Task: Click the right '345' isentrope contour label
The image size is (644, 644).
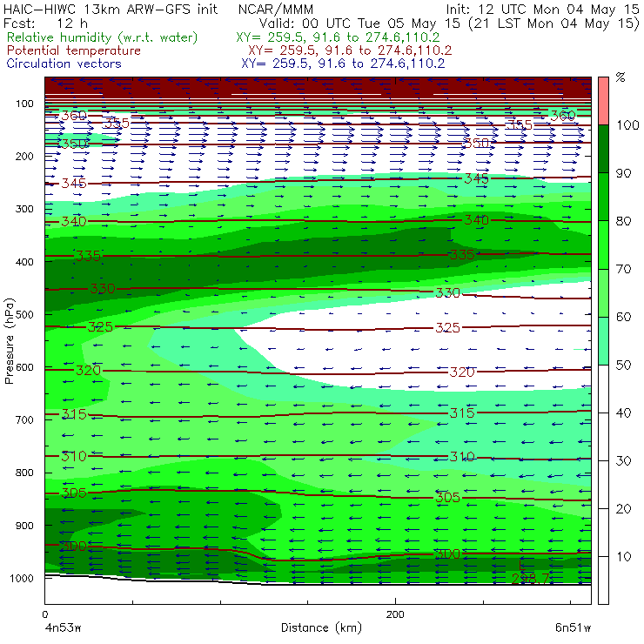Action: click(476, 178)
